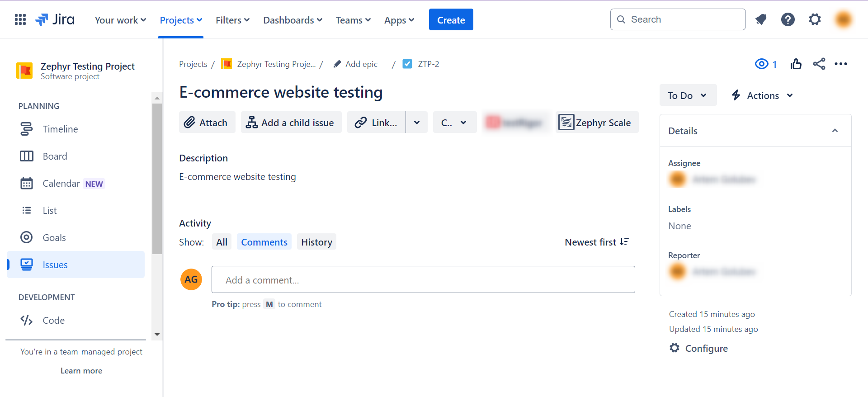The height and width of the screenshot is (397, 868).
Task: Open the help question mark icon
Action: coord(788,19)
